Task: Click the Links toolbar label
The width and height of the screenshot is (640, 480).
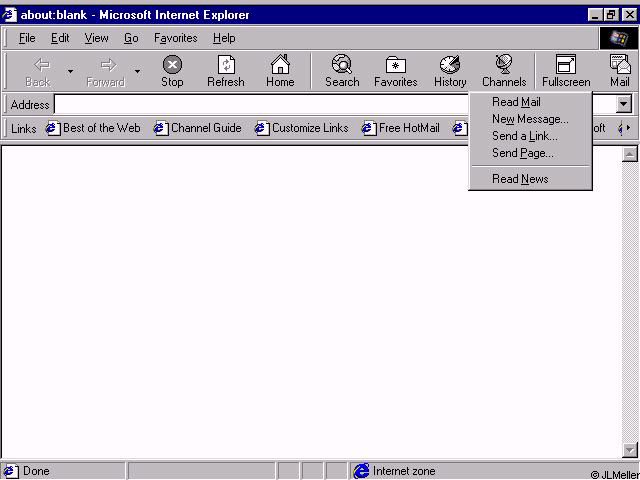Action: [24, 129]
